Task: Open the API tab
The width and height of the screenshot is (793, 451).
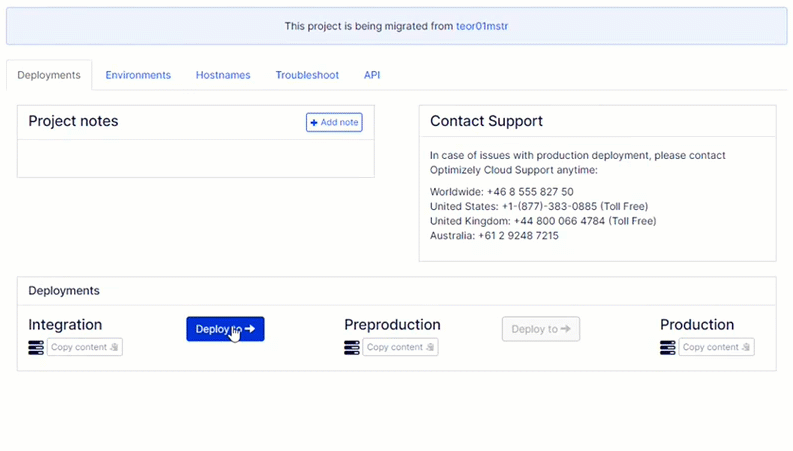Action: 372,75
